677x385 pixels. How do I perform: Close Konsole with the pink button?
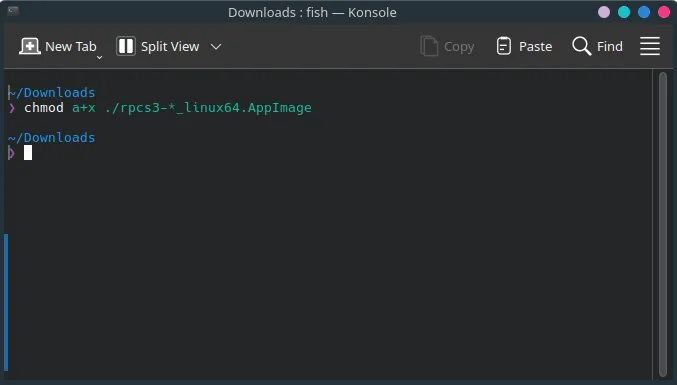coord(664,12)
